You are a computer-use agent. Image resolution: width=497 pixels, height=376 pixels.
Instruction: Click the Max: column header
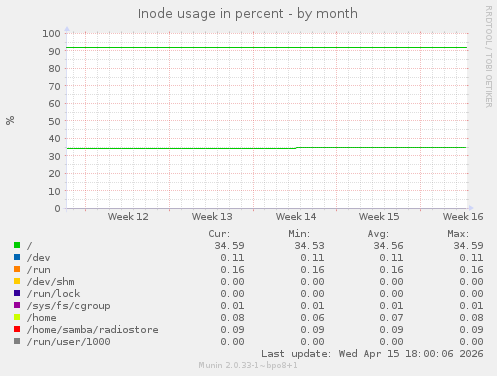coord(458,234)
